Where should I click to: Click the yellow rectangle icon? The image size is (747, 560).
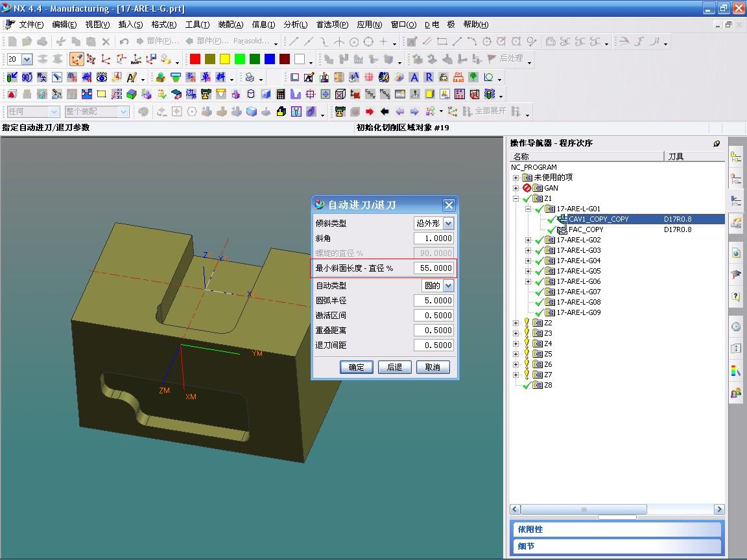point(101,94)
